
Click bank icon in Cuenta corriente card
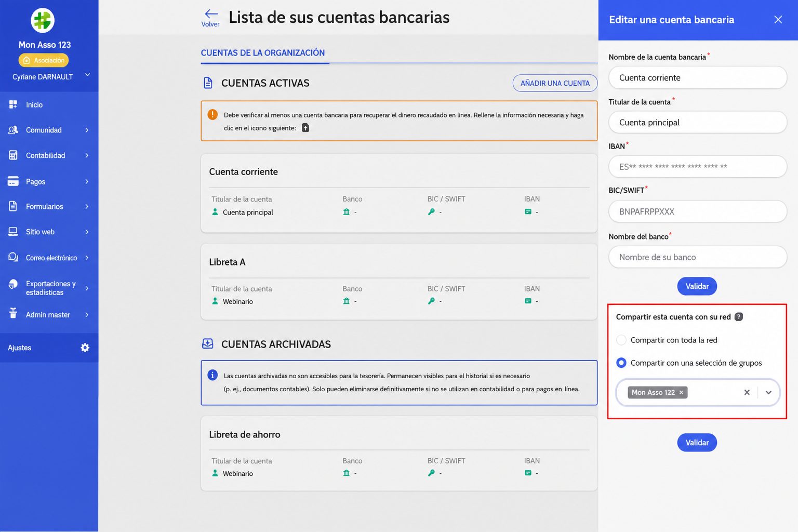click(347, 211)
